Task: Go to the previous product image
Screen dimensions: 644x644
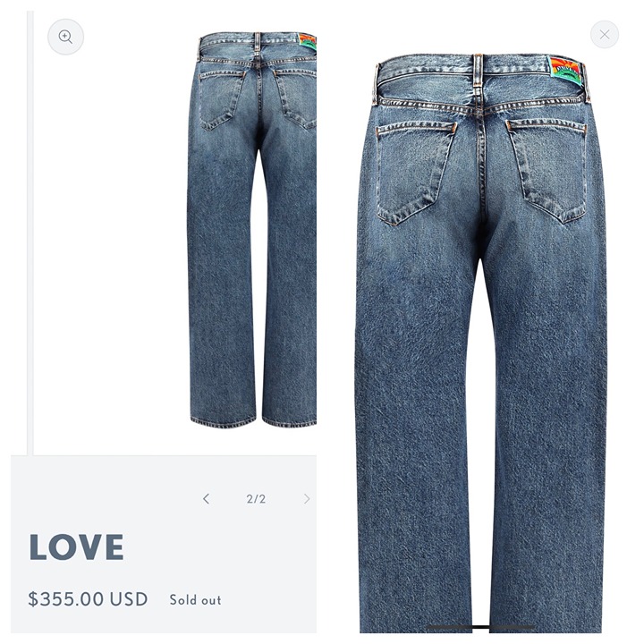Action: (x=207, y=499)
